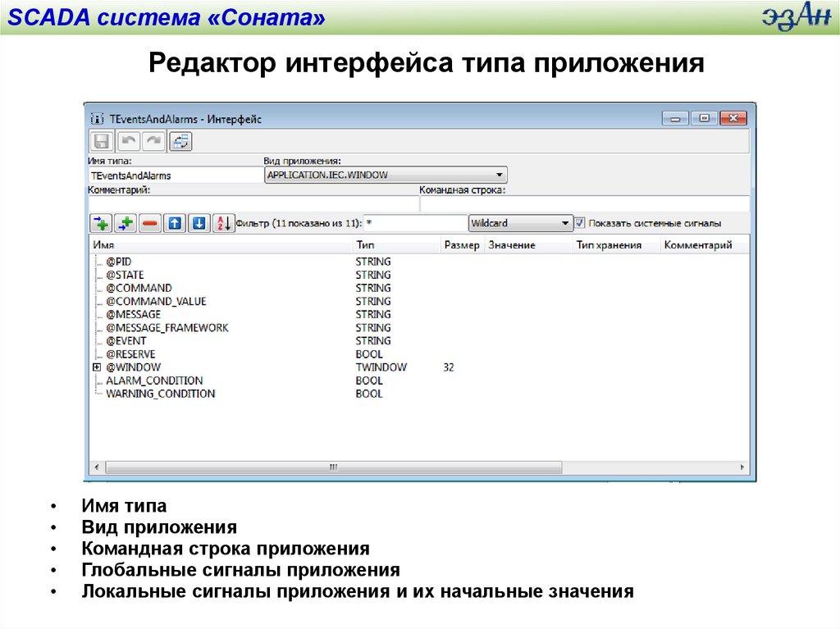Click the horizontal scrollbar right arrow
Screen dimensions: 840x629
coord(742,467)
